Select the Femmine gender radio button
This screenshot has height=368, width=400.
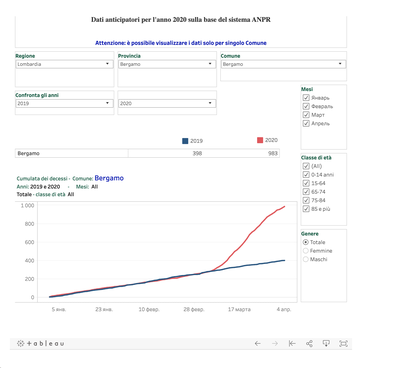(305, 251)
